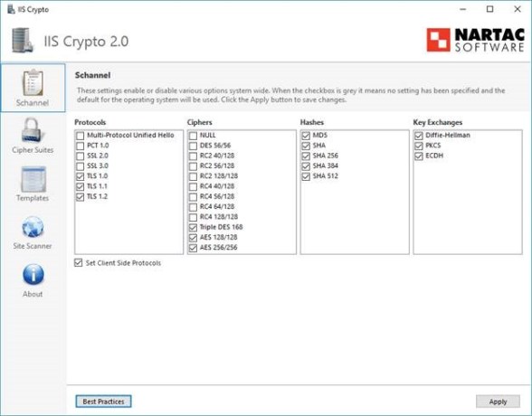
Task: Toggle the TLS 1.2 checkbox
Action: click(x=80, y=197)
